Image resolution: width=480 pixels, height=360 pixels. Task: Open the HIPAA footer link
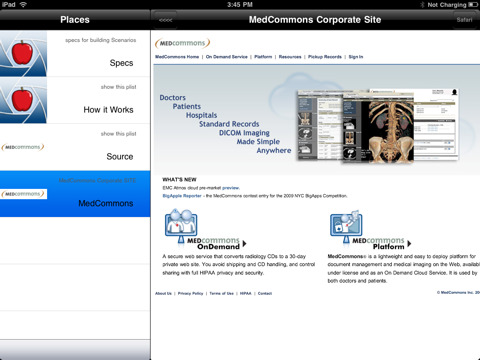[246, 294]
